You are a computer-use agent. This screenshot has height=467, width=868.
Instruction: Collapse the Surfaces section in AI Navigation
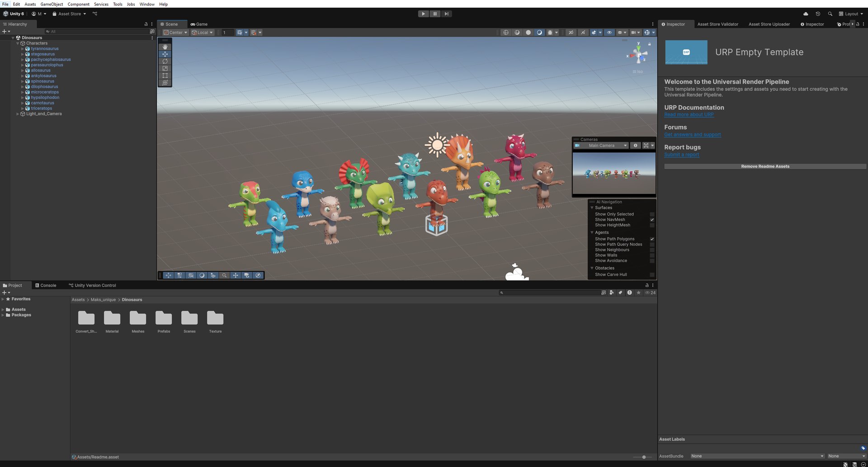click(x=592, y=208)
